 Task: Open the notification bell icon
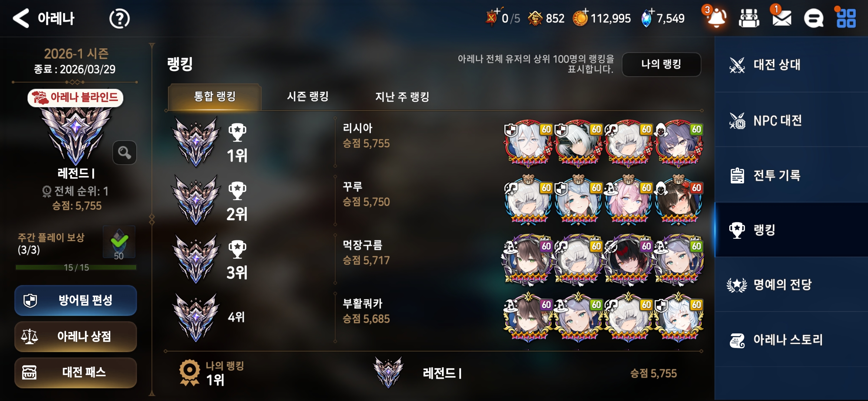(x=716, y=17)
